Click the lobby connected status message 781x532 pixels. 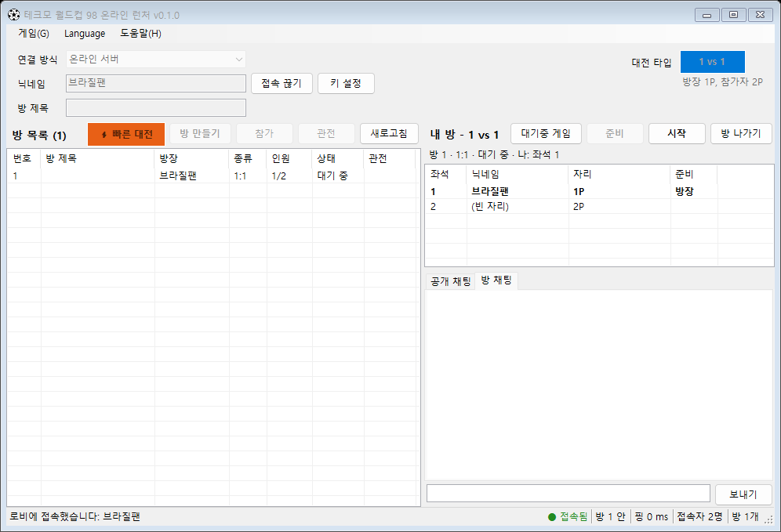pos(74,516)
